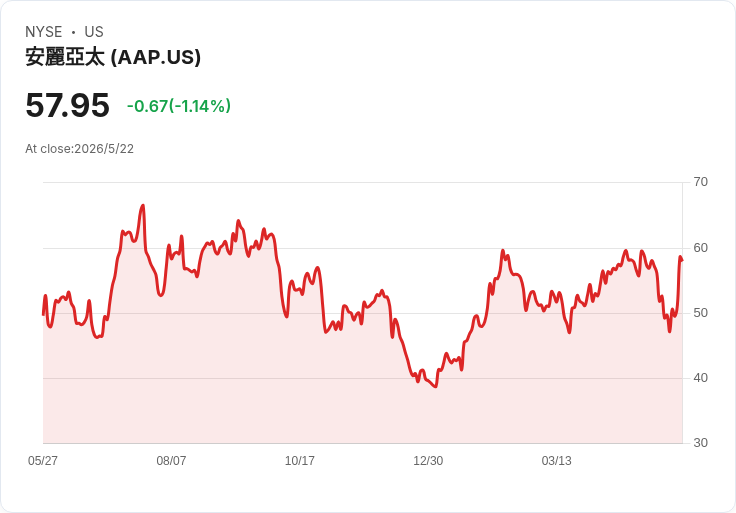Click the 40 price axis label
This screenshot has height=513, width=736.
click(x=701, y=378)
